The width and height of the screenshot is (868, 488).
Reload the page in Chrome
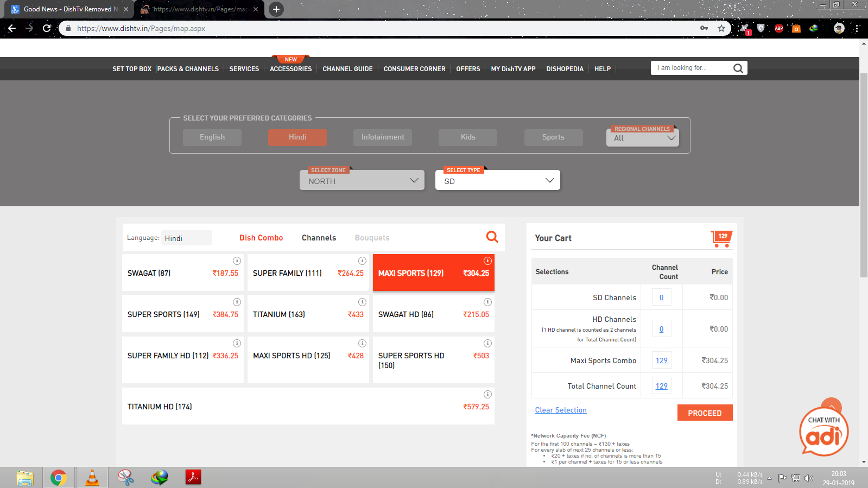click(x=47, y=28)
